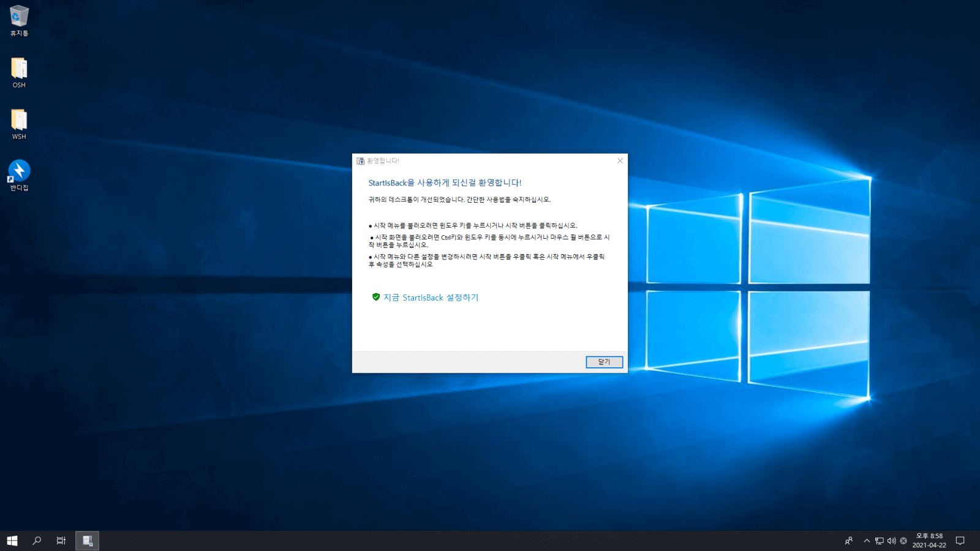
Task: Click the 환영합니다! title bar app icon
Action: coord(361,161)
